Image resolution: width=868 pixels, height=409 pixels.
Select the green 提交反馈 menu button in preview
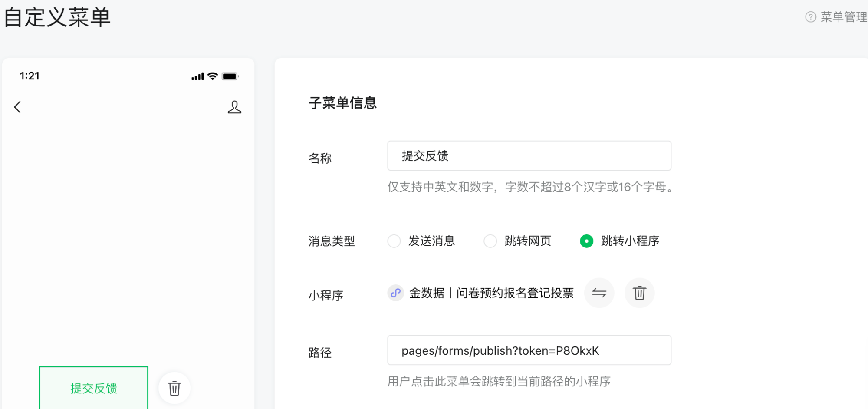(94, 388)
